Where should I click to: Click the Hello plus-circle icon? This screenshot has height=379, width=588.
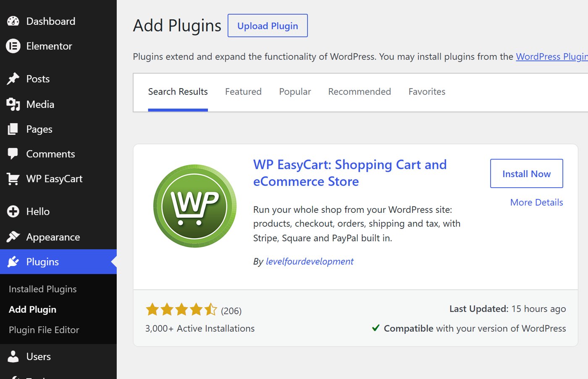(x=13, y=212)
